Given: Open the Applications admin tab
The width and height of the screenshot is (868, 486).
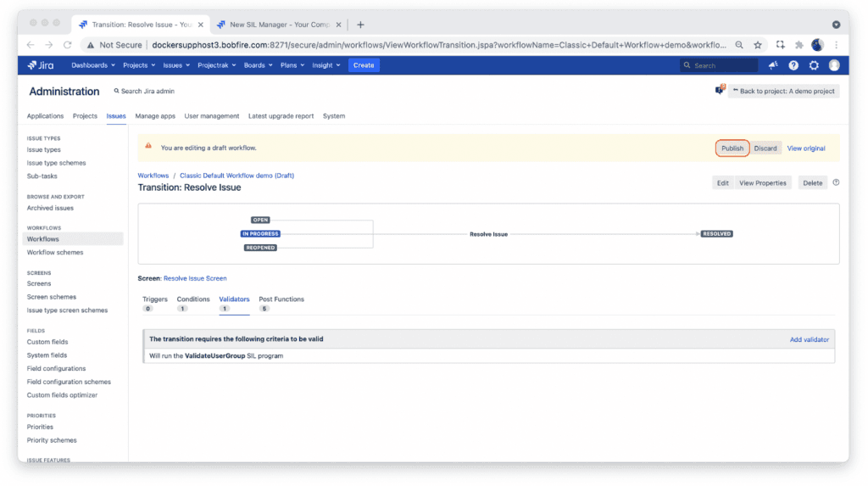Looking at the screenshot, I should click(46, 116).
